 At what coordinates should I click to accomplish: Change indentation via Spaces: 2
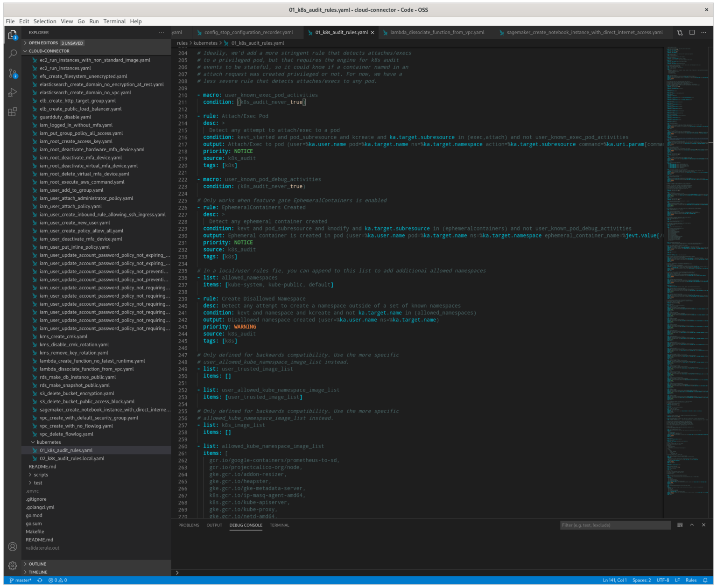point(641,580)
